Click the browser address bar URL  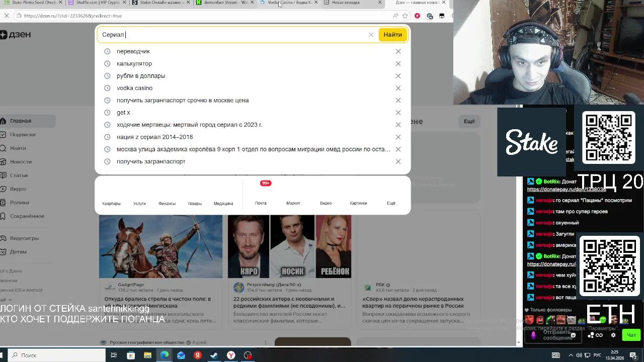click(x=73, y=16)
